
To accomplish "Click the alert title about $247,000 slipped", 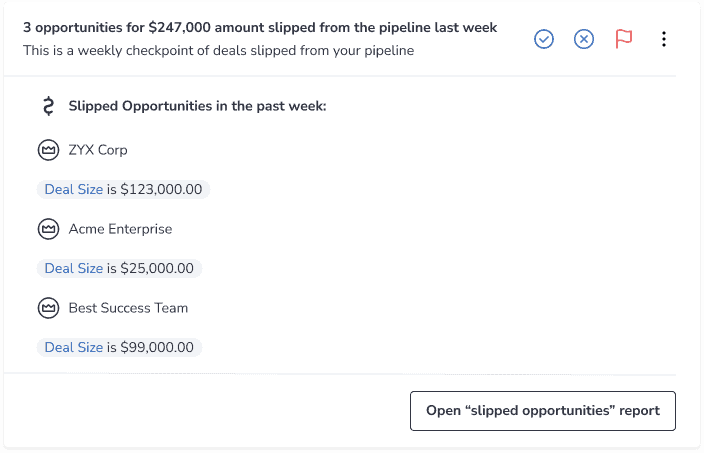I will [x=260, y=27].
